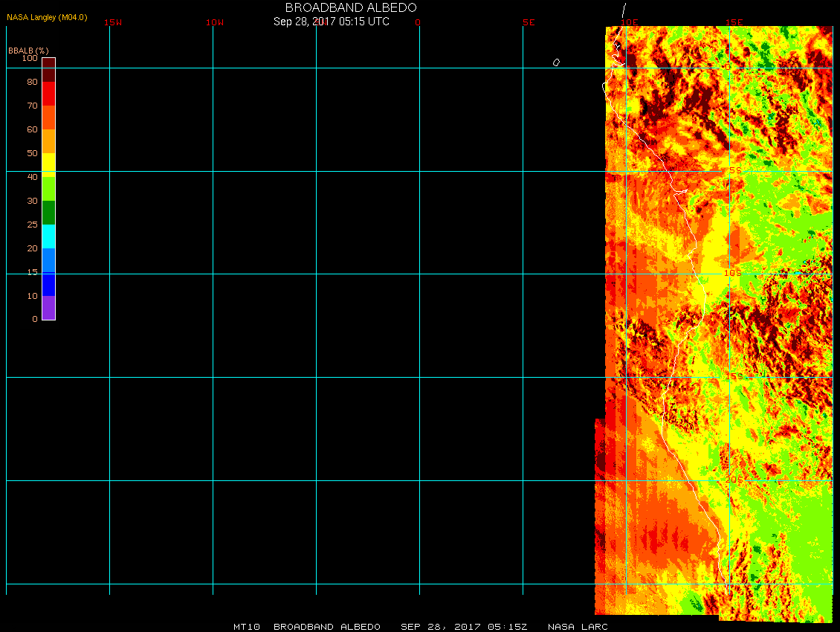Viewport: 840px width, 632px height.
Task: Click the BBALB (%) legend heading
Action: pos(28,50)
